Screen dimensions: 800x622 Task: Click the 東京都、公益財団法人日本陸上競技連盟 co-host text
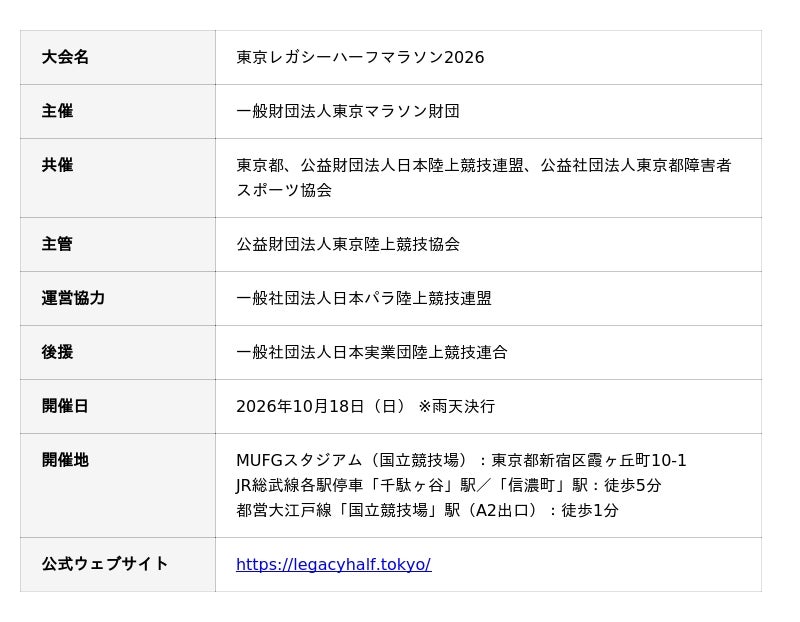(380, 165)
